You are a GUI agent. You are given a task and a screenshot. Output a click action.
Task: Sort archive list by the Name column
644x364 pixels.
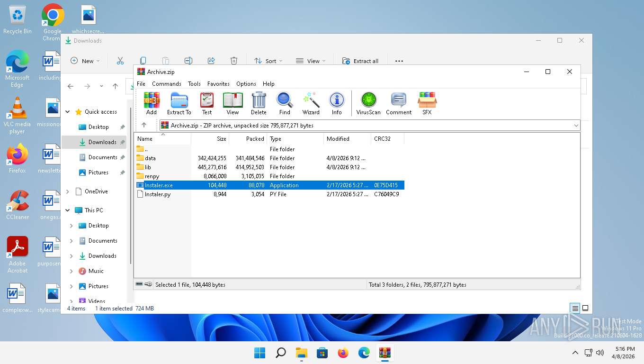[x=163, y=139]
